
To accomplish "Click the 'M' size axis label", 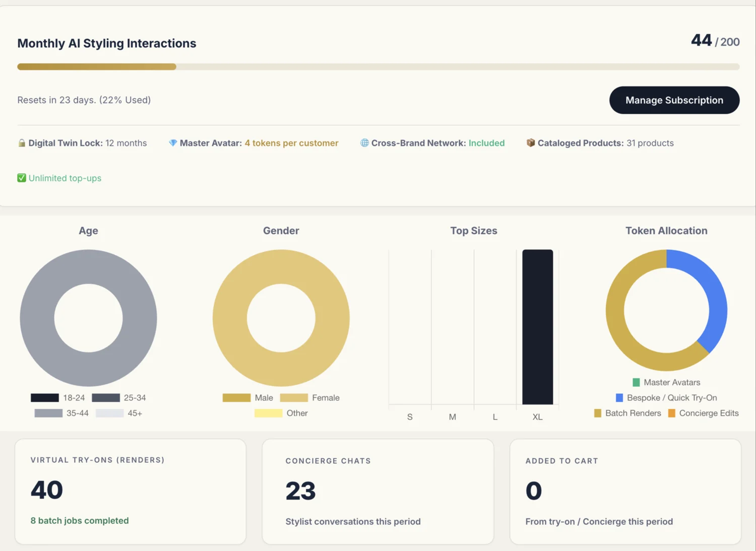I will pyautogui.click(x=453, y=417).
